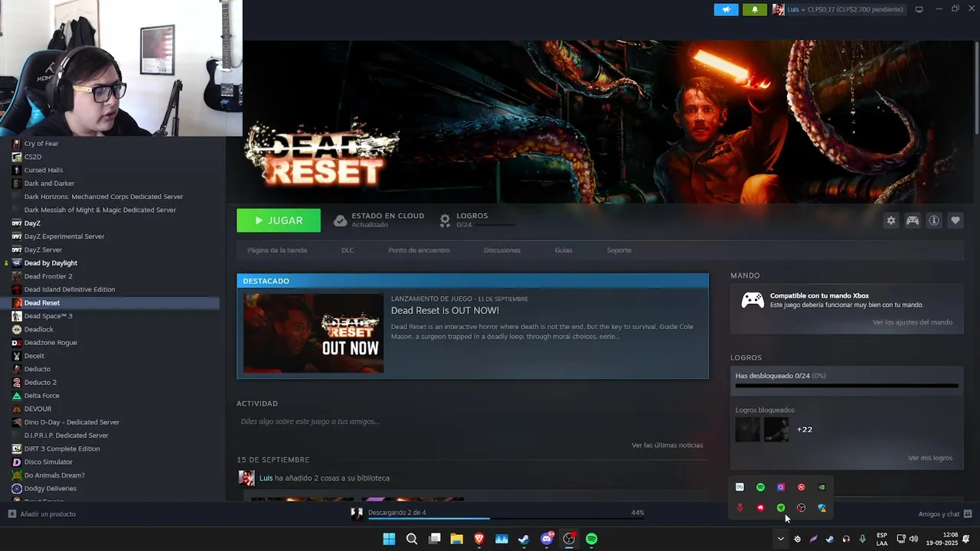The height and width of the screenshot is (551, 980).
Task: Click 'Añadir un producto' plus button
Action: pyautogui.click(x=41, y=514)
